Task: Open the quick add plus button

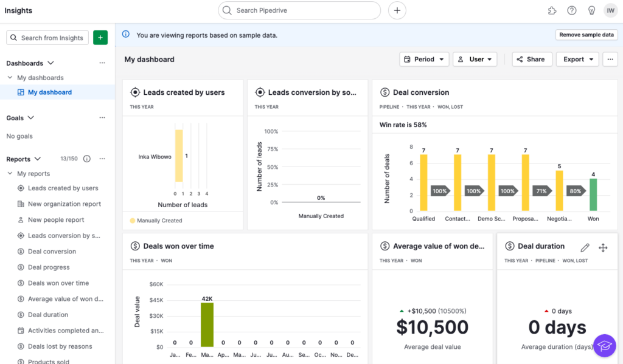Action: click(397, 10)
